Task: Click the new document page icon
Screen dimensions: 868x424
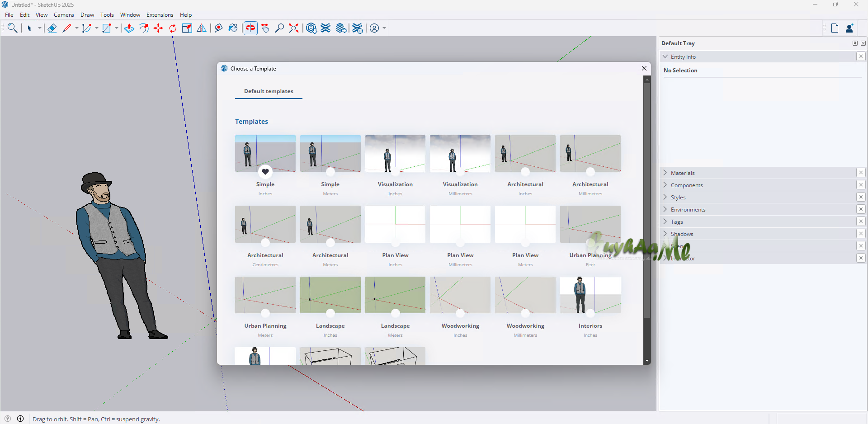Action: point(835,28)
